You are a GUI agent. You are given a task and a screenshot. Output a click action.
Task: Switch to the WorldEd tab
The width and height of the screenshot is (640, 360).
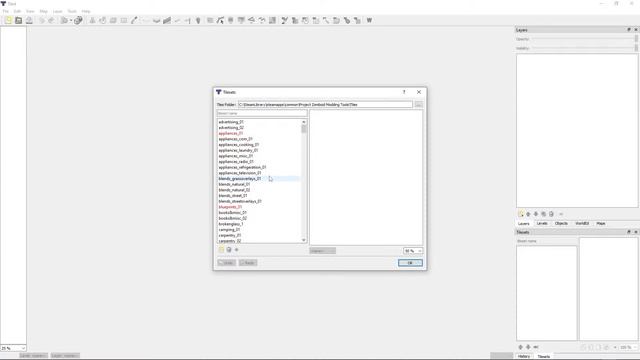582,224
